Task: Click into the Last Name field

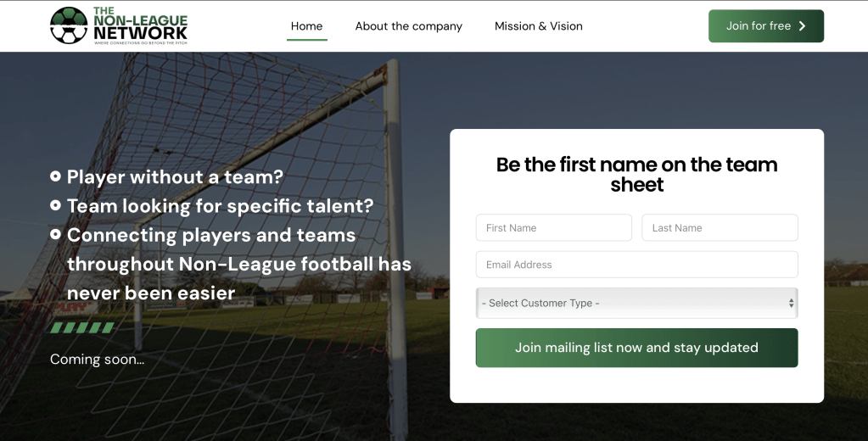Action: [x=720, y=227]
